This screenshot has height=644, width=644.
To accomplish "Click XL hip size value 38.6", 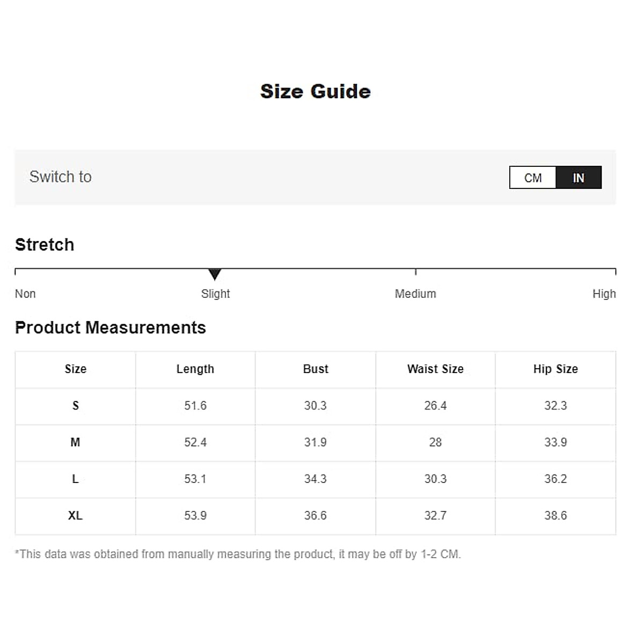I will click(x=555, y=516).
